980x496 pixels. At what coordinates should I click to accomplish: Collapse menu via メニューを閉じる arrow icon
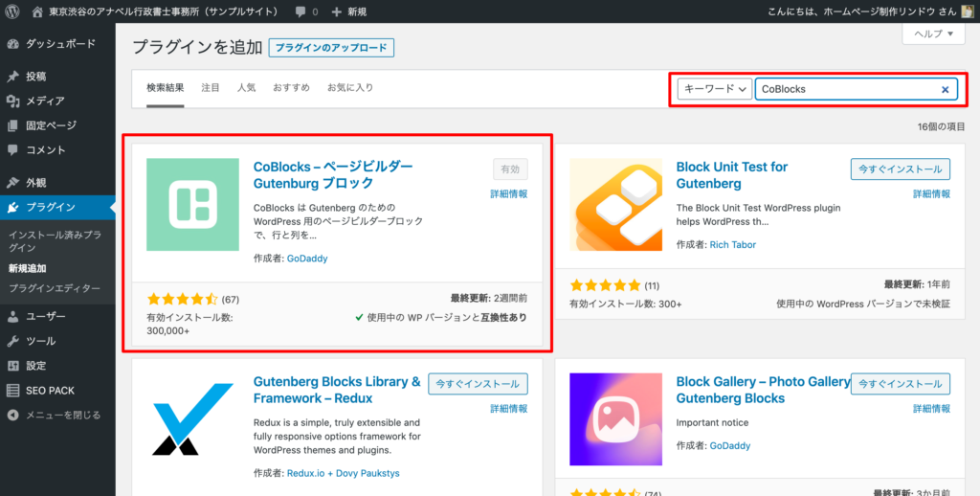(12, 415)
